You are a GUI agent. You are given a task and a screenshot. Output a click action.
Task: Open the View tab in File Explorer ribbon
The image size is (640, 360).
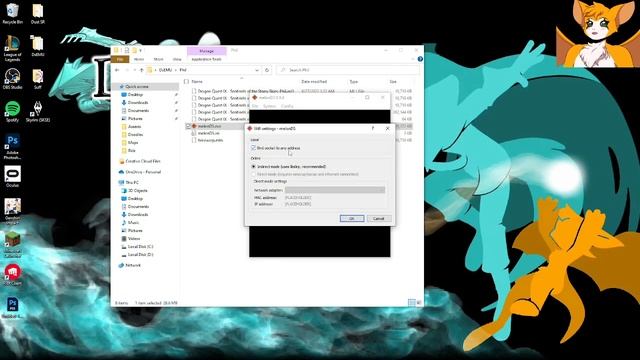coord(177,59)
